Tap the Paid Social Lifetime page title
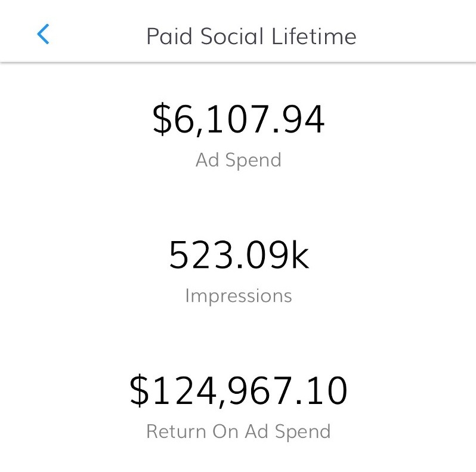Screen dimensions: 476x472 (x=251, y=36)
